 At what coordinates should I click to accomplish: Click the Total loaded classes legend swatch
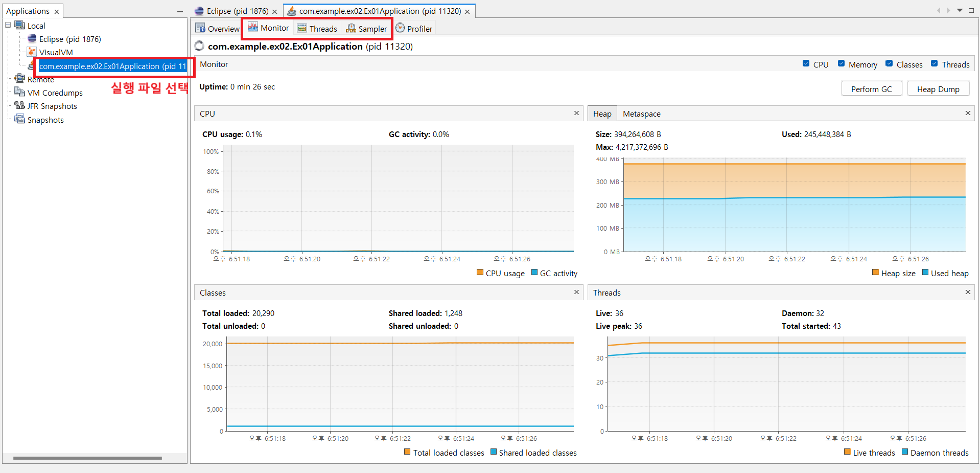(407, 452)
